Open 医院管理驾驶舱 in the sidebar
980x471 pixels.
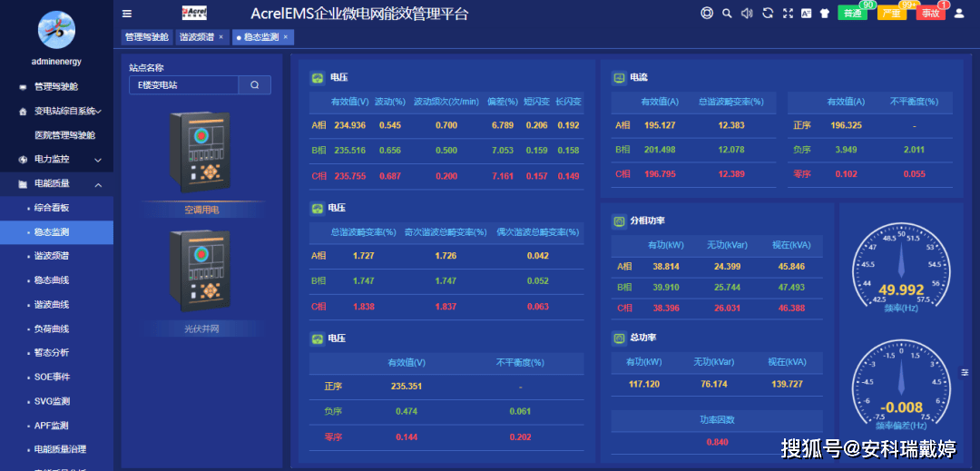(x=65, y=135)
